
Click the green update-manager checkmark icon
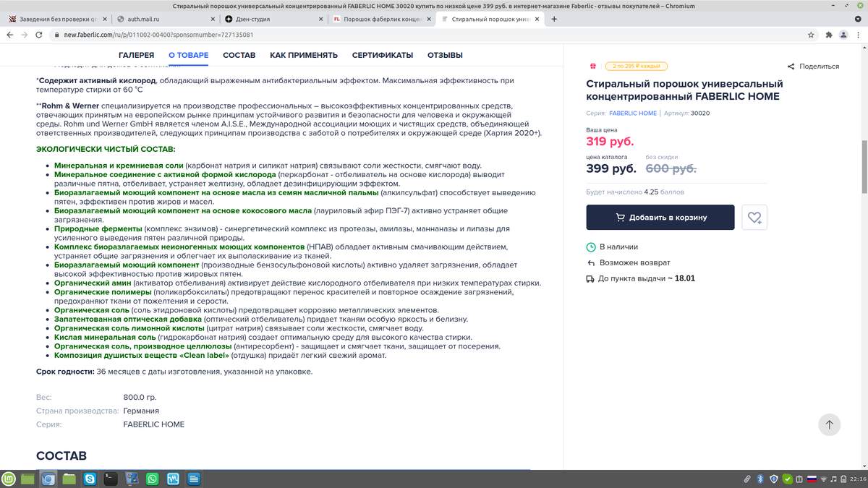786,479
